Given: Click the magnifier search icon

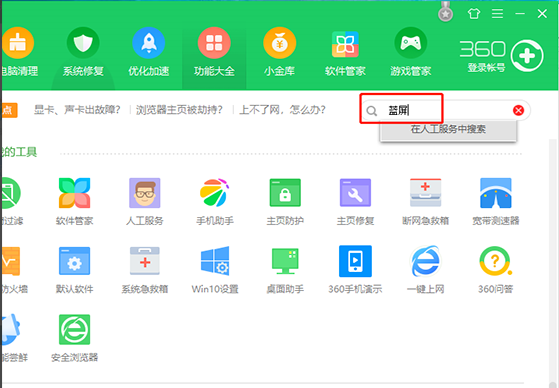Looking at the screenshot, I should pyautogui.click(x=371, y=111).
